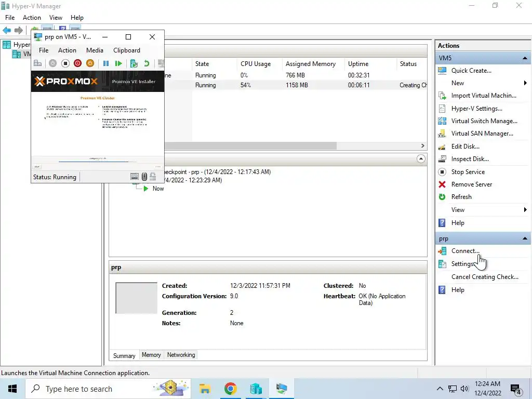Screen dimensions: 532x399
Task: Pause the prp virtual machine
Action: pyautogui.click(x=106, y=63)
